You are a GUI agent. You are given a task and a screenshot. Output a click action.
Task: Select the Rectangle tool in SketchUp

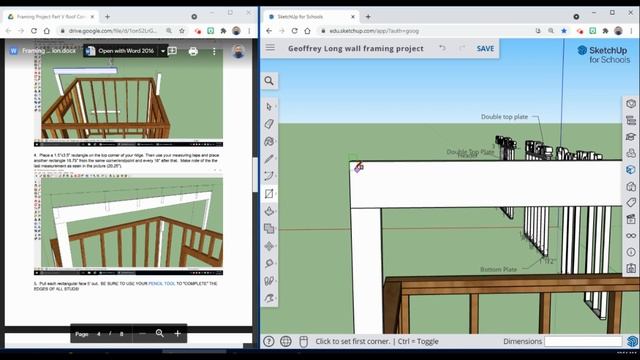tap(269, 193)
